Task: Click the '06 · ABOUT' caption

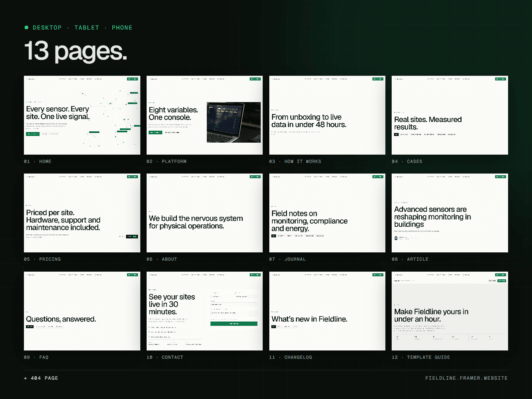Action: tap(162, 259)
